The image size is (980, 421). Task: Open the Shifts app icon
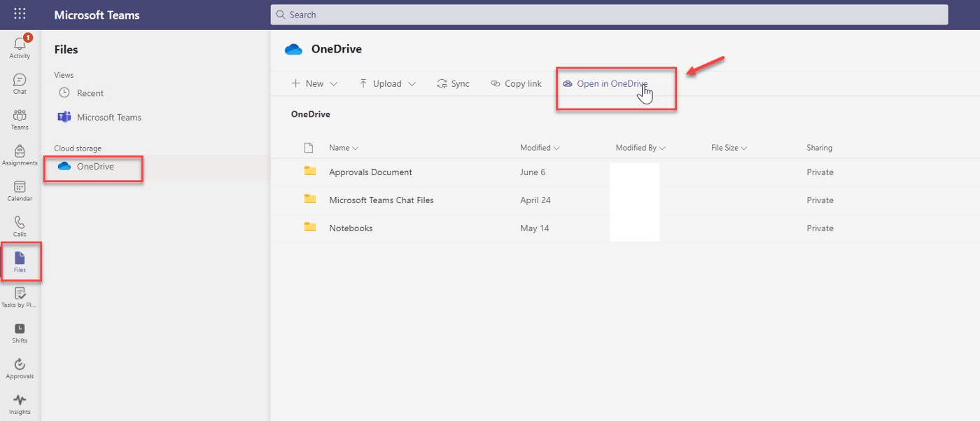pos(20,333)
